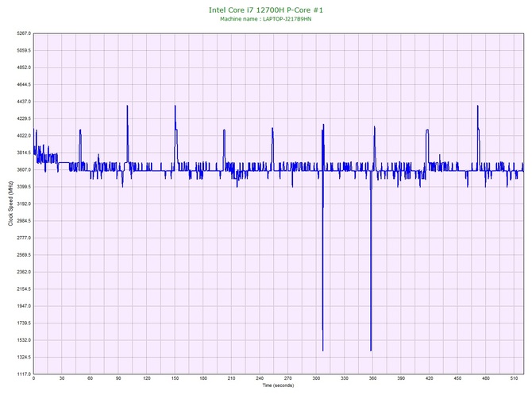
Task: Select the 4229.5 y-axis value
Action: tap(24, 118)
